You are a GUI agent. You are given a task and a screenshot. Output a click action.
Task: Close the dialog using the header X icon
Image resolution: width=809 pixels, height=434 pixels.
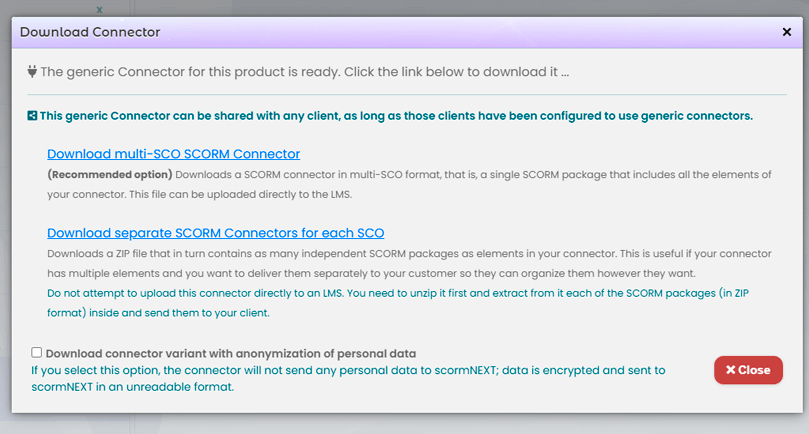point(786,32)
